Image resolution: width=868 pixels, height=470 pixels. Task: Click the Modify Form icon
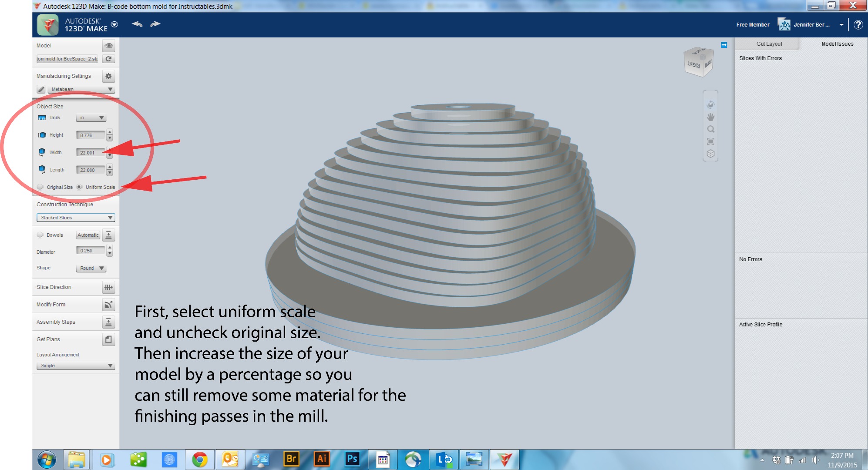pyautogui.click(x=108, y=305)
